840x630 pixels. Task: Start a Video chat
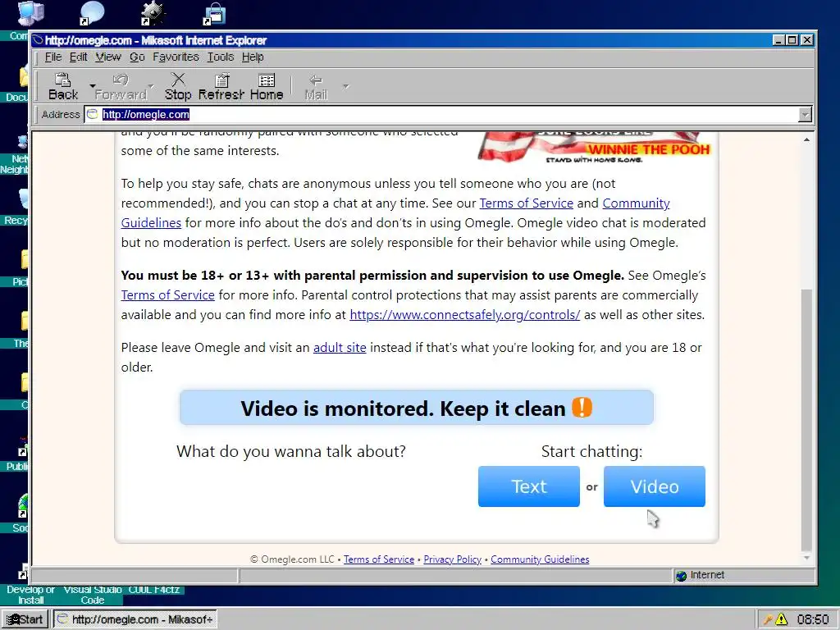pos(654,486)
